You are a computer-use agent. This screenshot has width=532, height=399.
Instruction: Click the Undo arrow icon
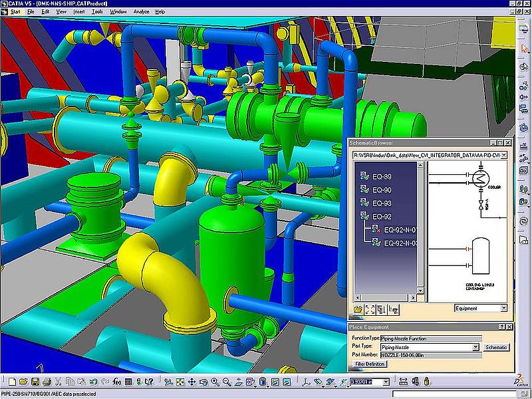click(93, 382)
